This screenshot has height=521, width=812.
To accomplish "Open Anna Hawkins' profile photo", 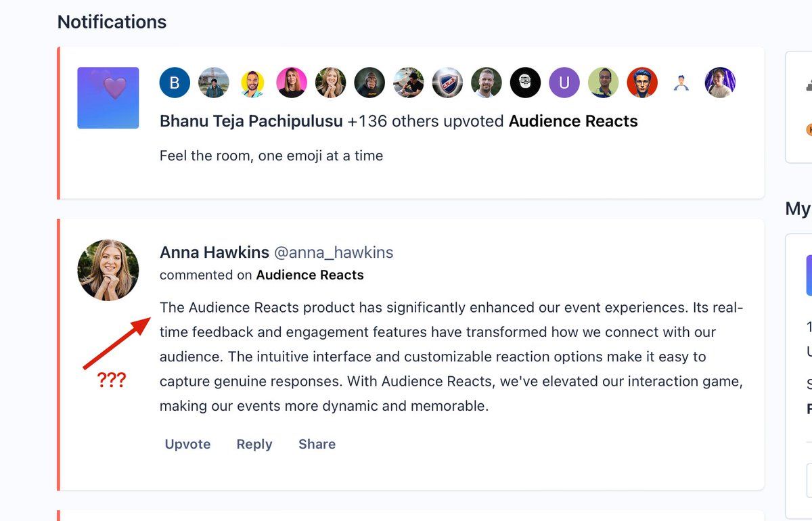I will 108,269.
